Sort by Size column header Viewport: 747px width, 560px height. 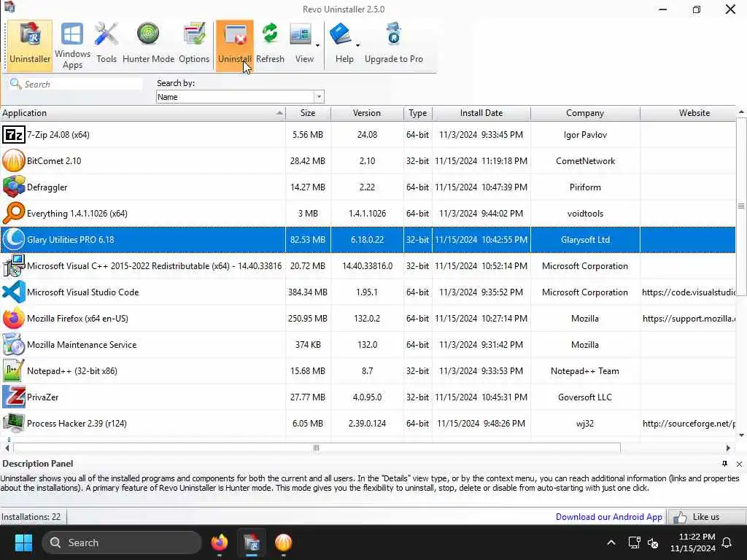tap(308, 113)
